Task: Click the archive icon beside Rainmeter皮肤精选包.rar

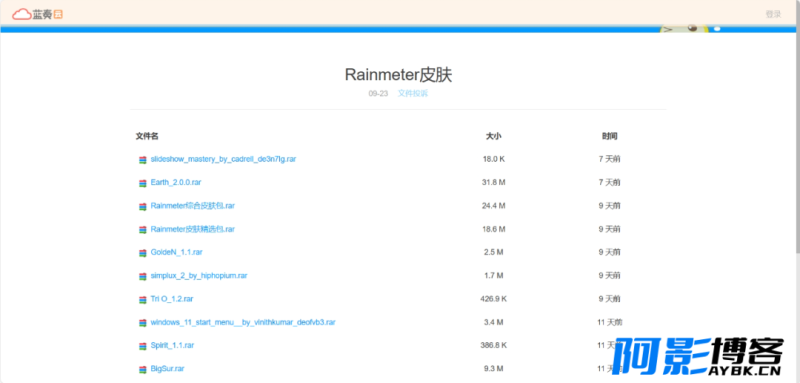Action: (143, 230)
